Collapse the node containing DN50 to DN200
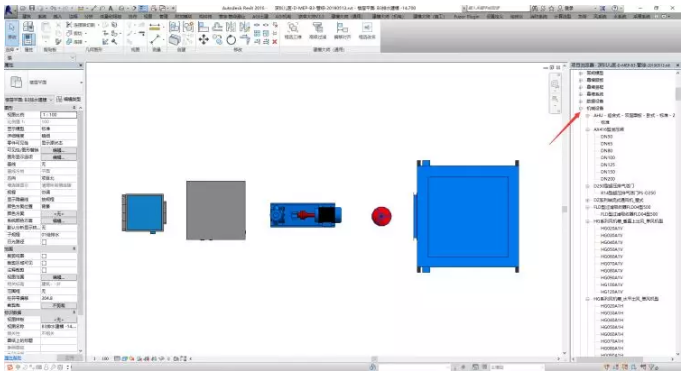688x375 pixels. [588, 129]
